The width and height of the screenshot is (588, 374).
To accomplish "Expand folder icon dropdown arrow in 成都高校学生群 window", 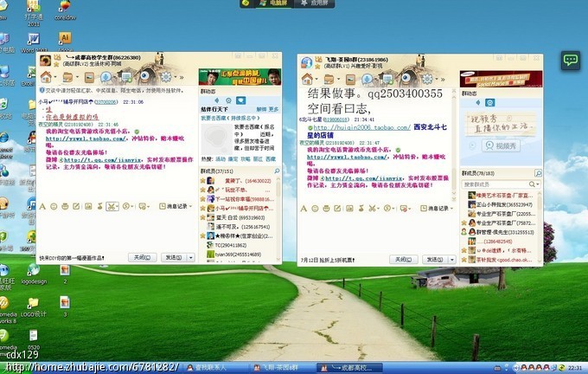I will tap(77, 78).
